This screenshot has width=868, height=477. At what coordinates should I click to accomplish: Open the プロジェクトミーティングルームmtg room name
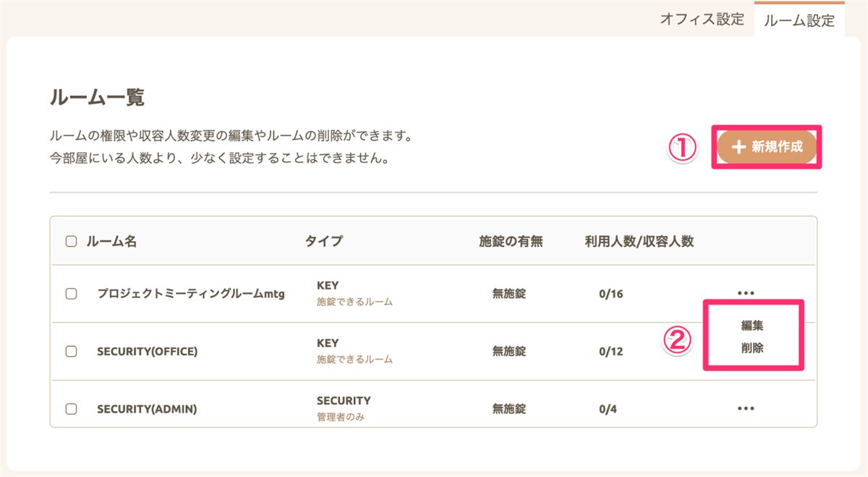pos(191,294)
